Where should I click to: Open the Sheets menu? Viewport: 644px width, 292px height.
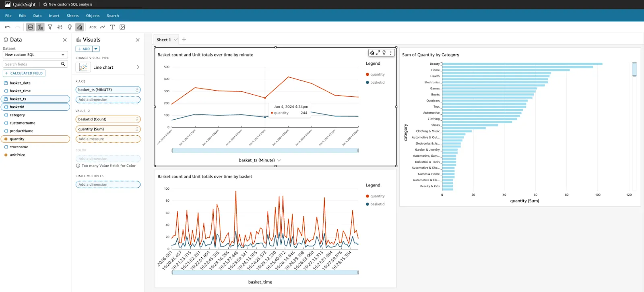(72, 16)
